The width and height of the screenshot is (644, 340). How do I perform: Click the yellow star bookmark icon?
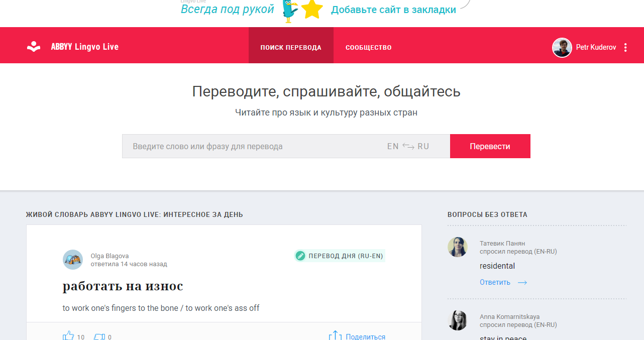pos(312,10)
